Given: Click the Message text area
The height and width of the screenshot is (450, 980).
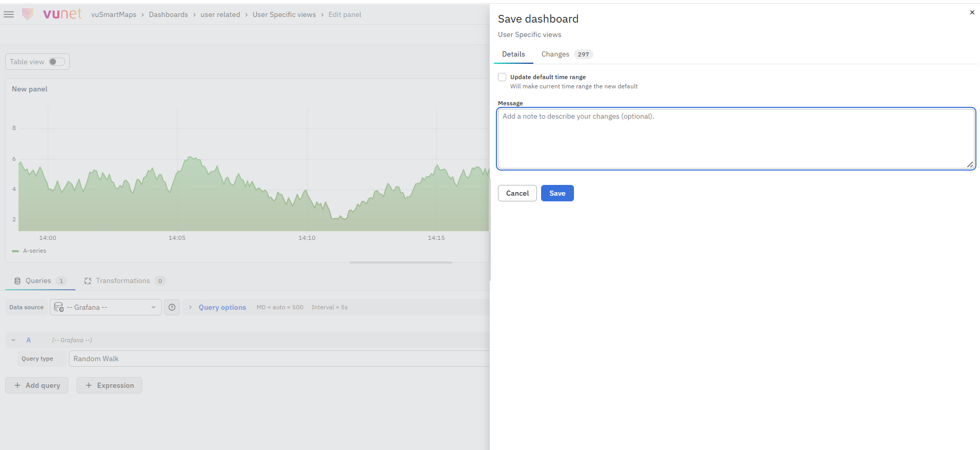Looking at the screenshot, I should [736, 138].
